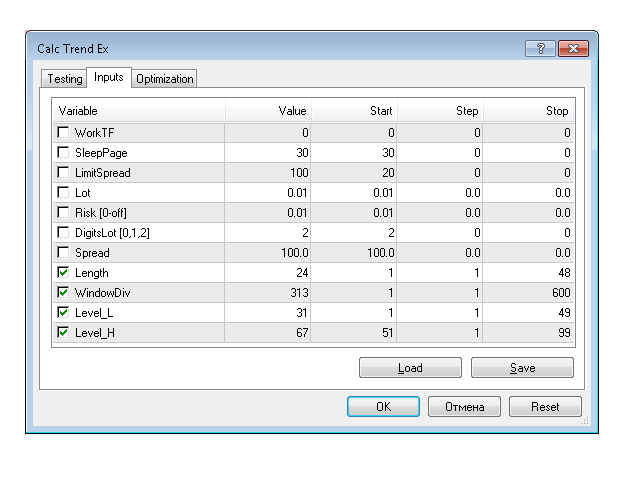Uncheck the Level_H checkbox

pos(63,332)
